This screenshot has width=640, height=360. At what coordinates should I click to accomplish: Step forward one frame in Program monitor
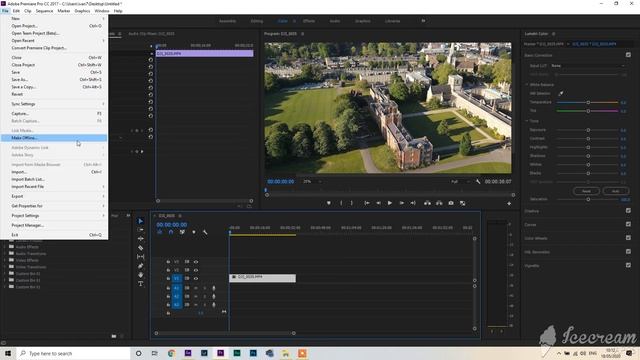[402, 203]
